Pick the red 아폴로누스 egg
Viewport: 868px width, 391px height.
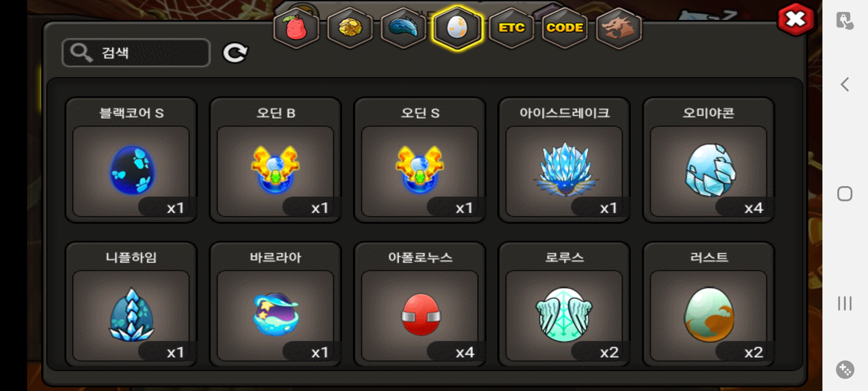coord(420,304)
